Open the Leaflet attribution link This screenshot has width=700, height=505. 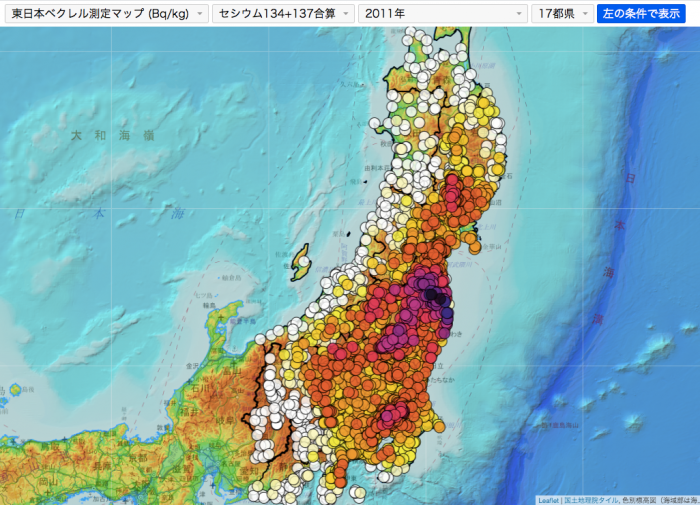coord(547,500)
